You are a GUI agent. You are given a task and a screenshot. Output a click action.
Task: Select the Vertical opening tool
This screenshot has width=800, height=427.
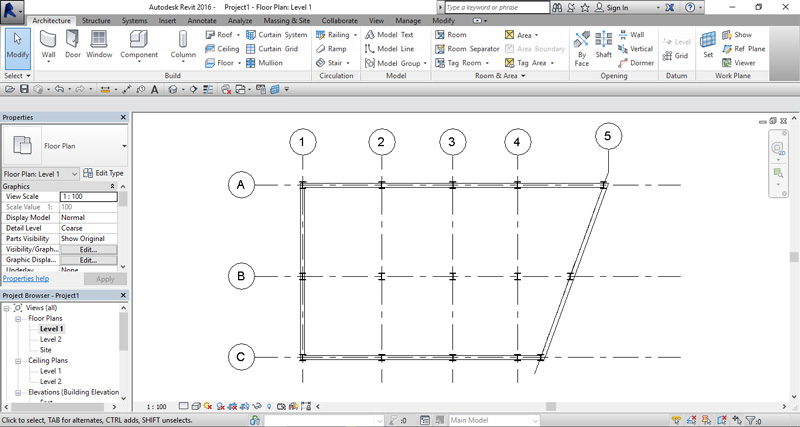click(636, 49)
